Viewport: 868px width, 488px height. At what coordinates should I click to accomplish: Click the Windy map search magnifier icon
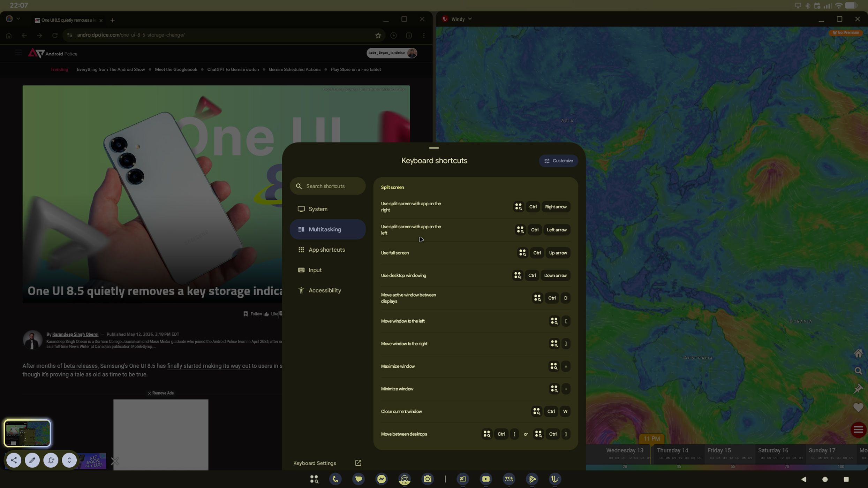coord(858,371)
